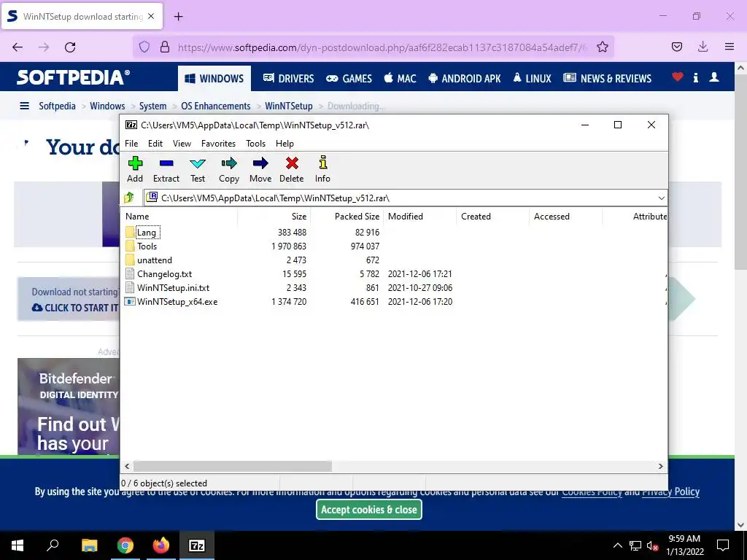Image resolution: width=747 pixels, height=560 pixels.
Task: Click the 7-Zip scroll left arrow
Action: [x=127, y=466]
